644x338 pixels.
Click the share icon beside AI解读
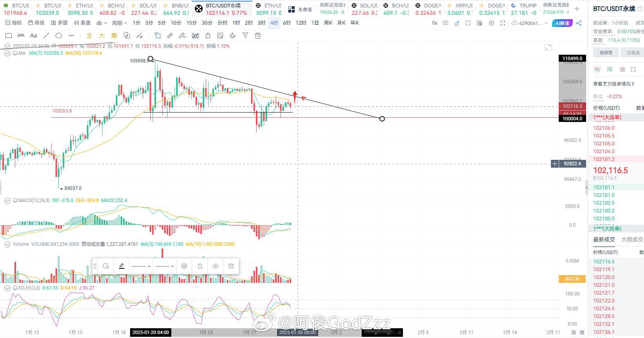pyautogui.click(x=579, y=23)
